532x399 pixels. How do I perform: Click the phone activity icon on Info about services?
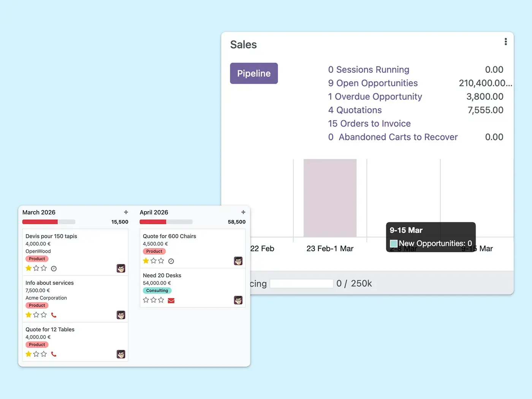[x=54, y=315]
